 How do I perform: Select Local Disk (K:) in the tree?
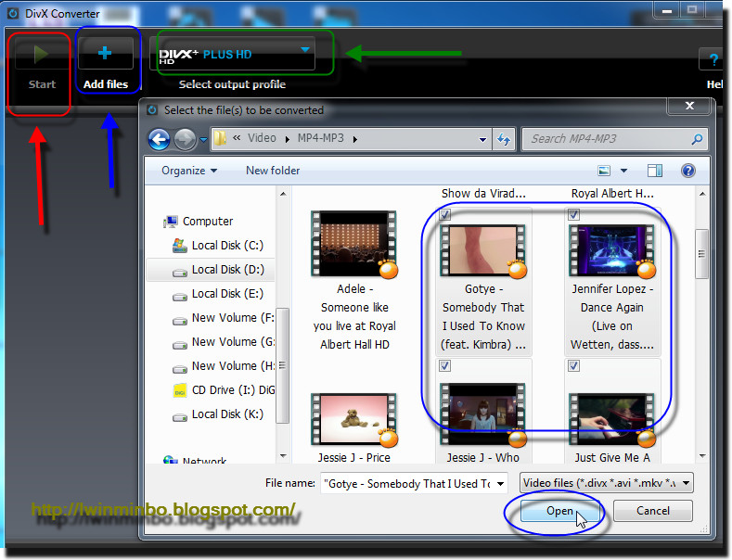pyautogui.click(x=228, y=414)
